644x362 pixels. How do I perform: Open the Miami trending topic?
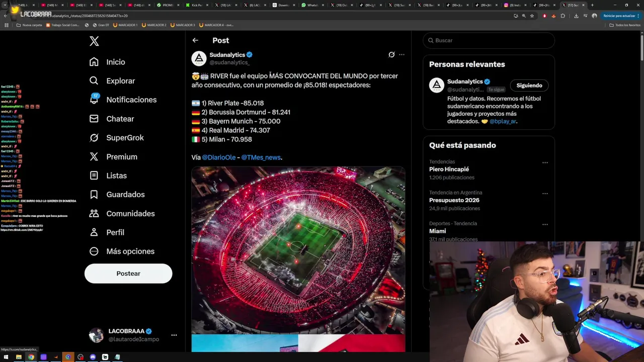coord(438,231)
